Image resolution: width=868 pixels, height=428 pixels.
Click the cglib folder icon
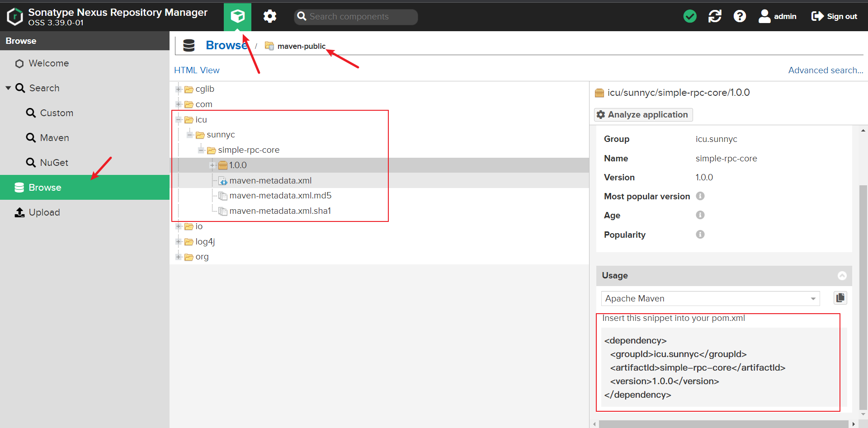pos(189,89)
